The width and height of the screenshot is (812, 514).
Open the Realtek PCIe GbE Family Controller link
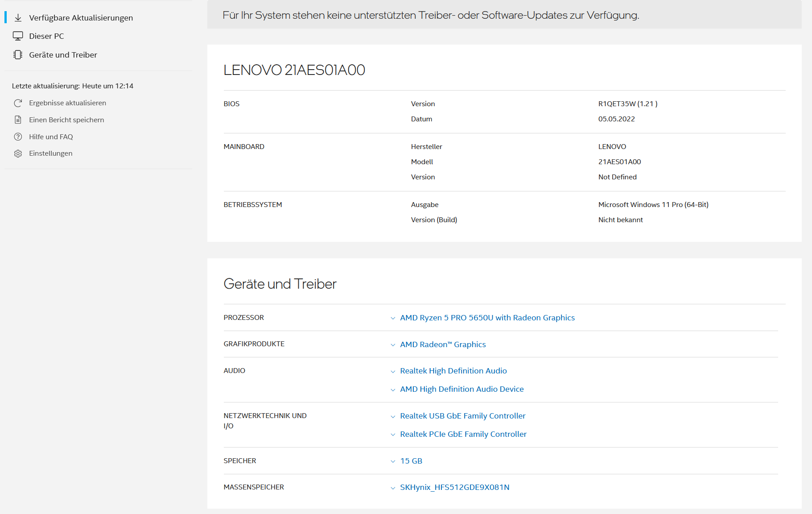coord(463,434)
